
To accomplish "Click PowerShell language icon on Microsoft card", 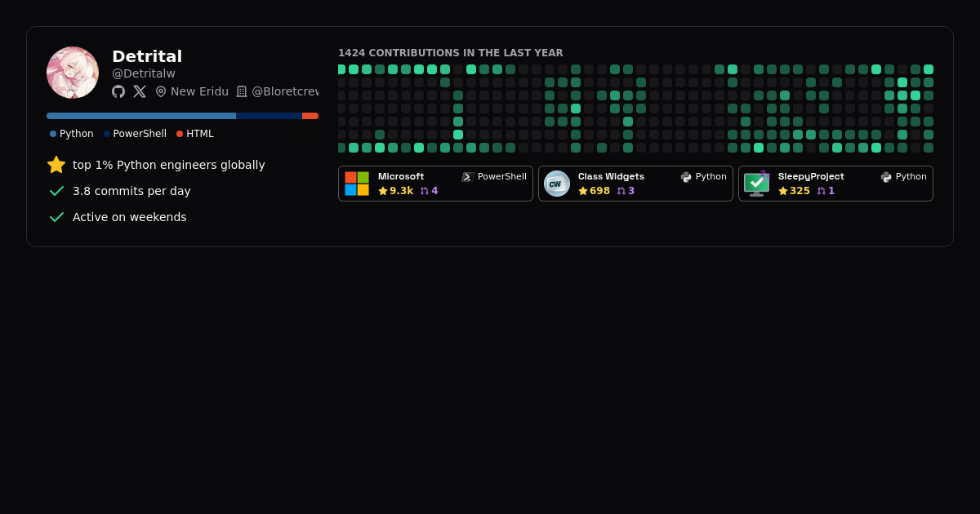I will click(468, 176).
